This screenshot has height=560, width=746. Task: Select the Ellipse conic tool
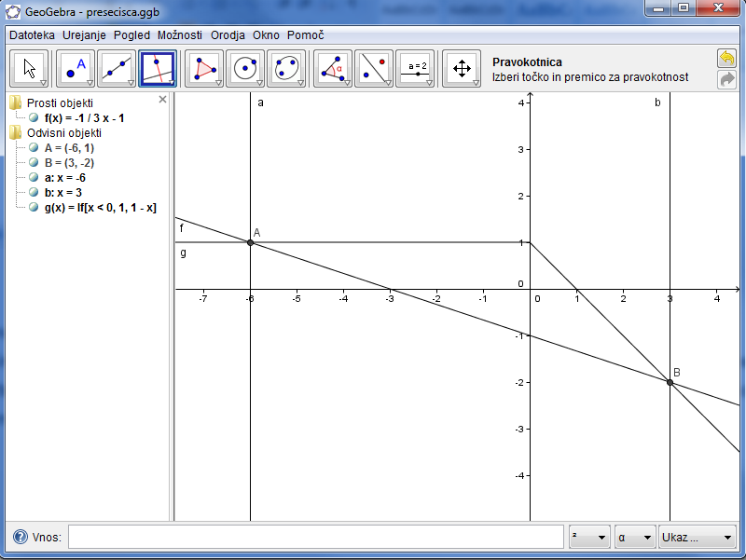[x=286, y=68]
